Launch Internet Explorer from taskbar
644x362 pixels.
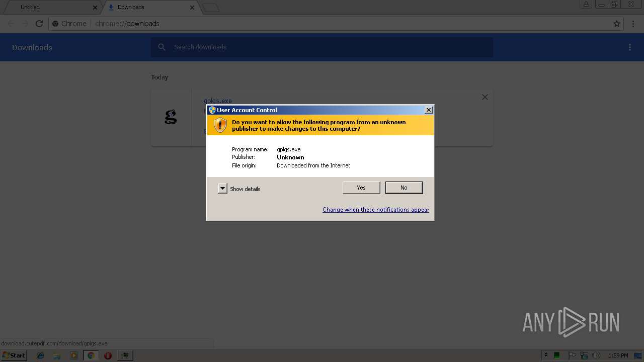[x=40, y=355]
